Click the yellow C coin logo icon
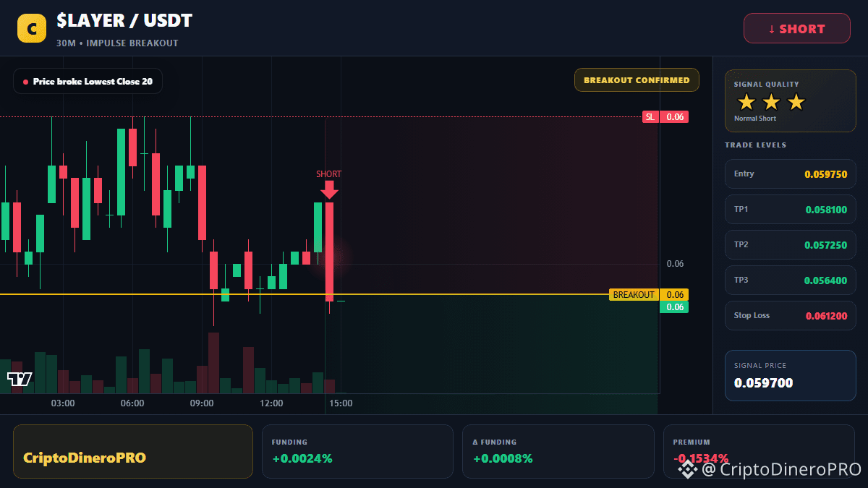This screenshot has width=868, height=488. pos(32,29)
